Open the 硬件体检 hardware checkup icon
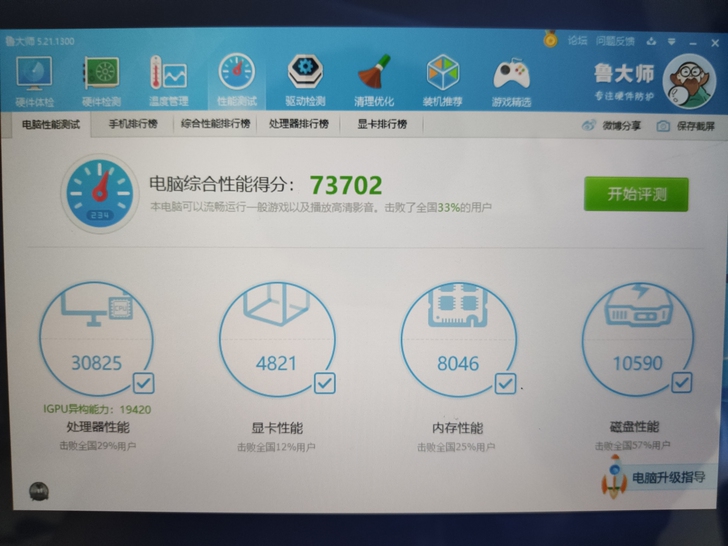 pos(35,78)
